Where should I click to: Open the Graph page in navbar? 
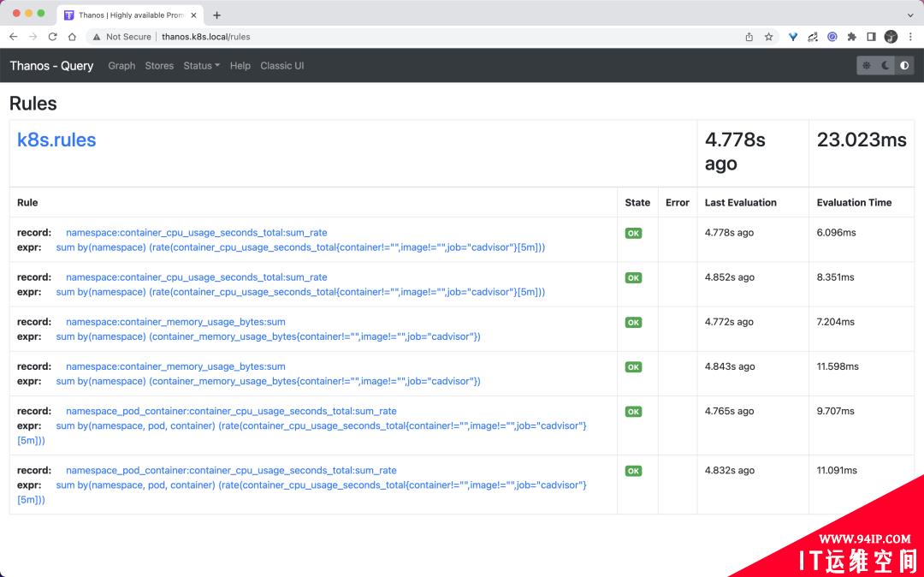click(121, 66)
